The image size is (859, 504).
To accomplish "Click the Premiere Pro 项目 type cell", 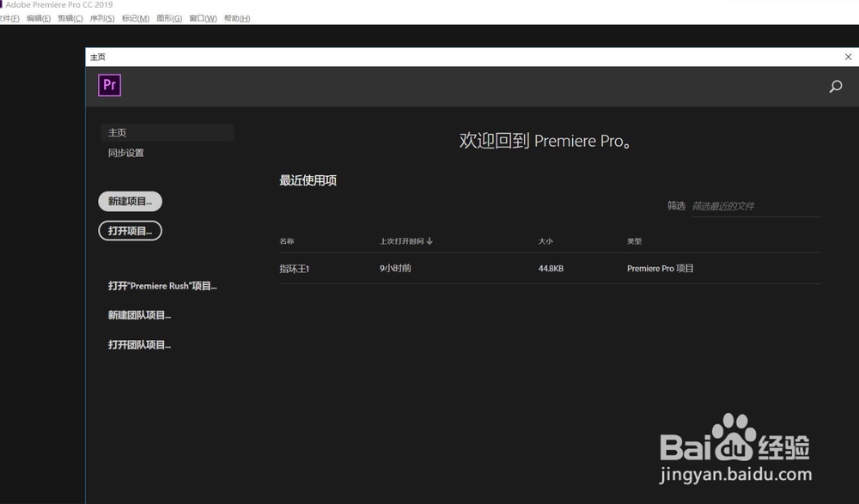I will (660, 269).
